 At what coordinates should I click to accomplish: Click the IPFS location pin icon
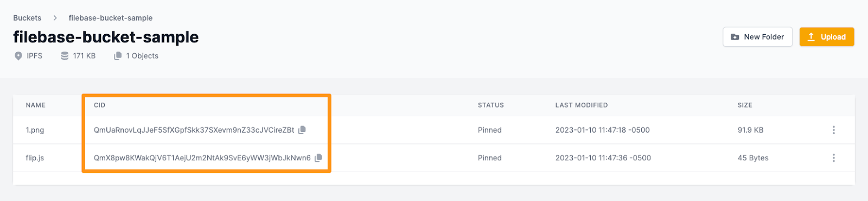(18, 56)
